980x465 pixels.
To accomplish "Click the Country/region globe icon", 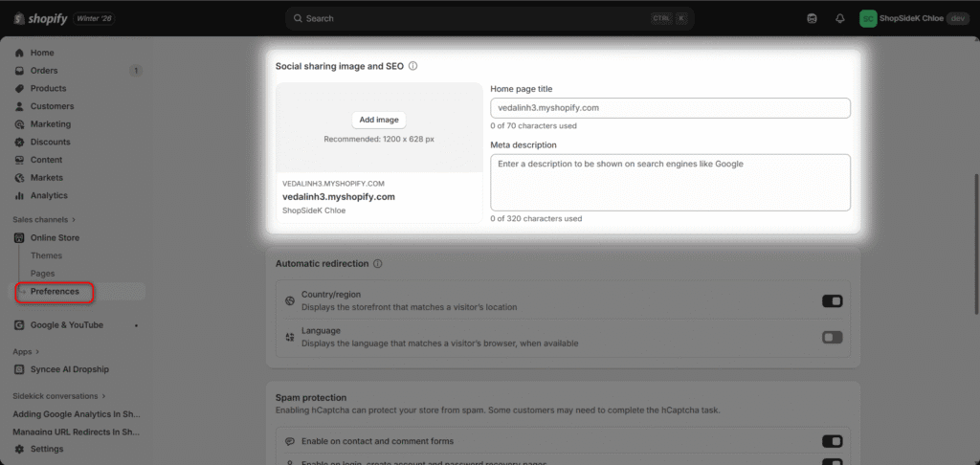I will click(x=289, y=300).
